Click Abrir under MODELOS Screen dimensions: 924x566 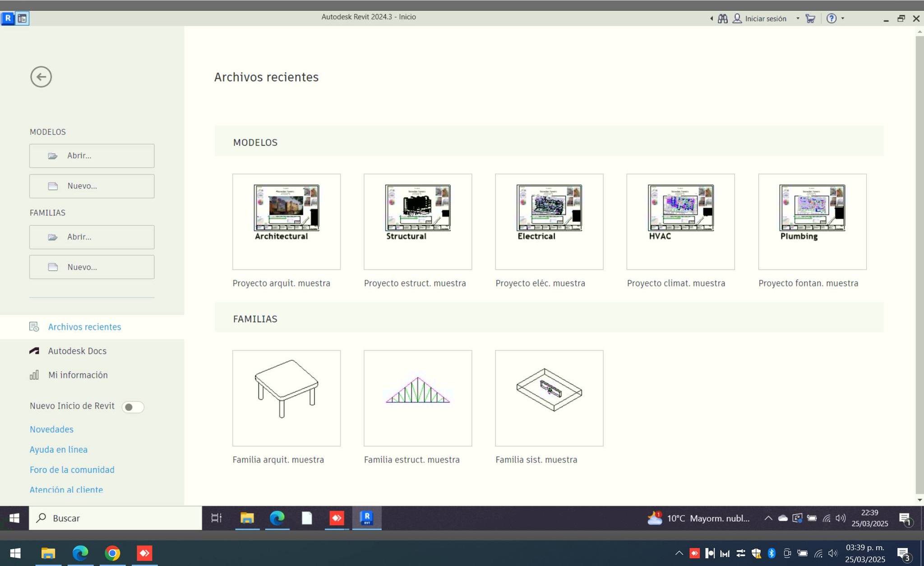coord(92,156)
